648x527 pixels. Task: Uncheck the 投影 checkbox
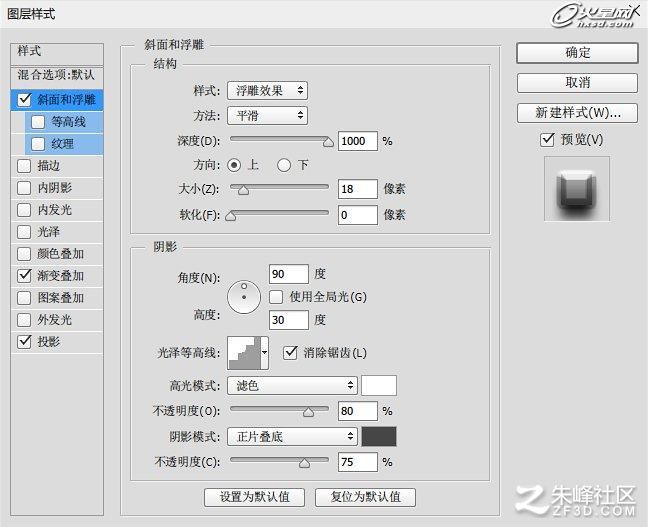tap(24, 341)
